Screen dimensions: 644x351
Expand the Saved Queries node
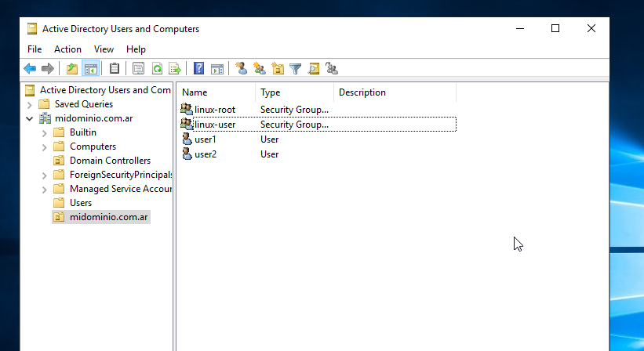(30, 105)
